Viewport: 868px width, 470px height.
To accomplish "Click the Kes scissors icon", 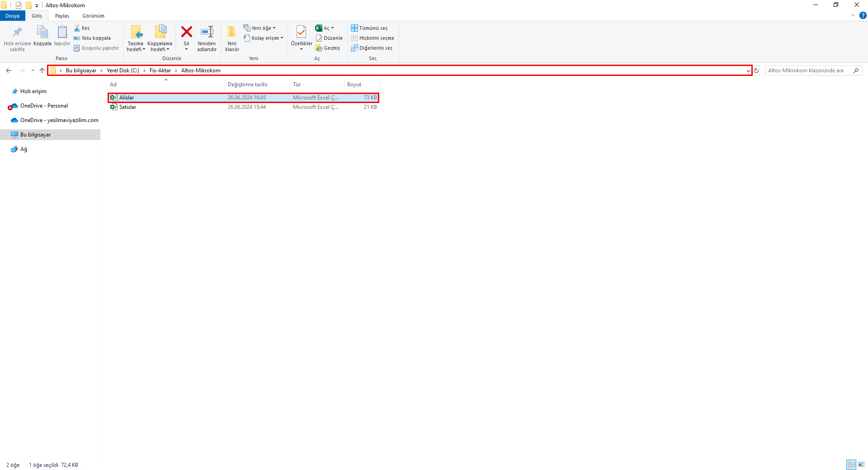I will click(77, 28).
